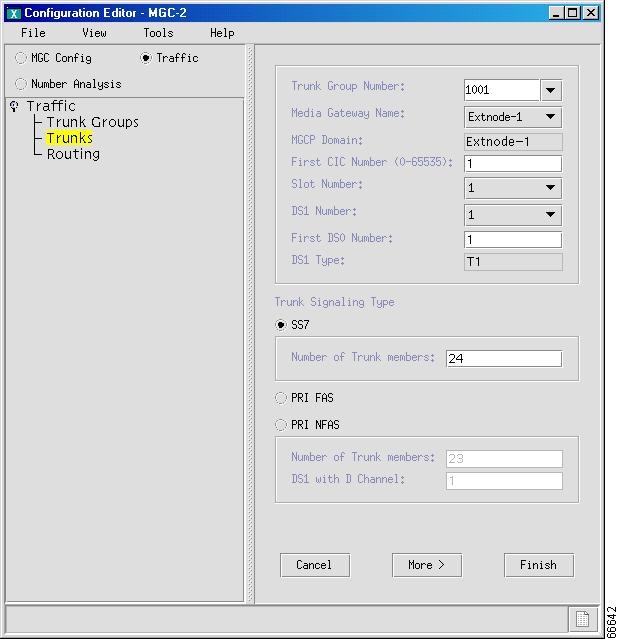Click the DS1 with D Channel field
619x639 pixels.
504,481
